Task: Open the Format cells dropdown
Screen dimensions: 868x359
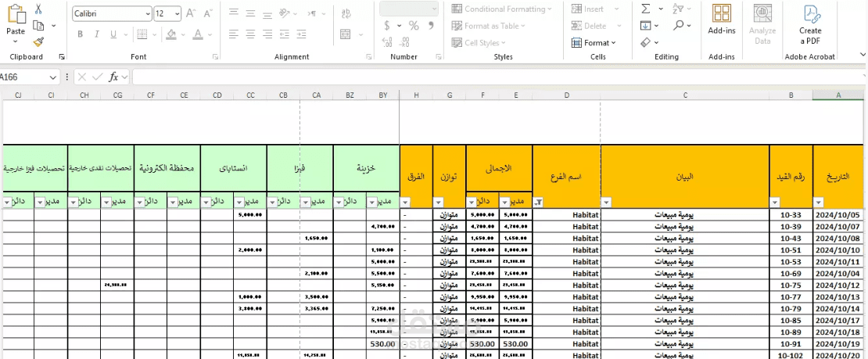Action: click(593, 43)
